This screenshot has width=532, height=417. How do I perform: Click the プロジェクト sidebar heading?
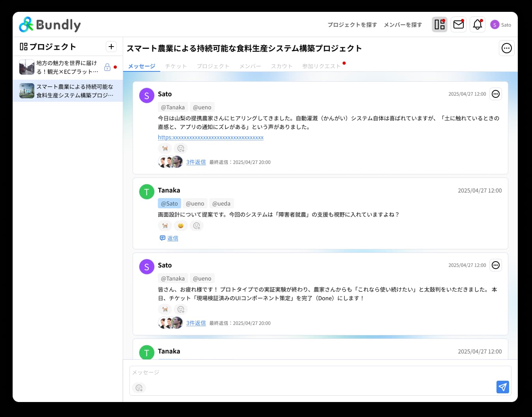48,47
